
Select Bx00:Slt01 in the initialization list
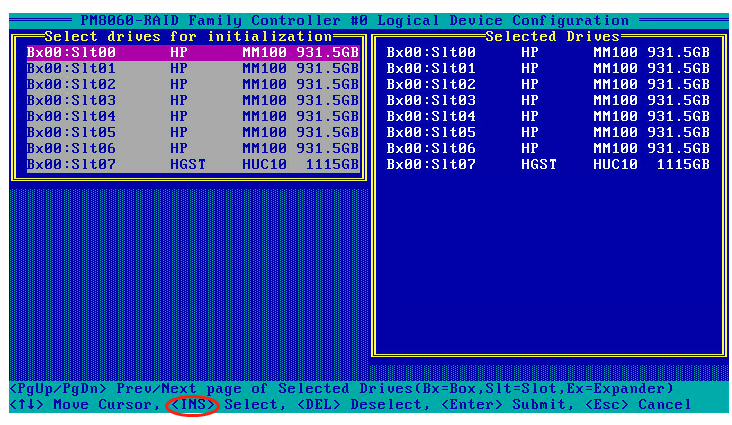click(x=193, y=68)
